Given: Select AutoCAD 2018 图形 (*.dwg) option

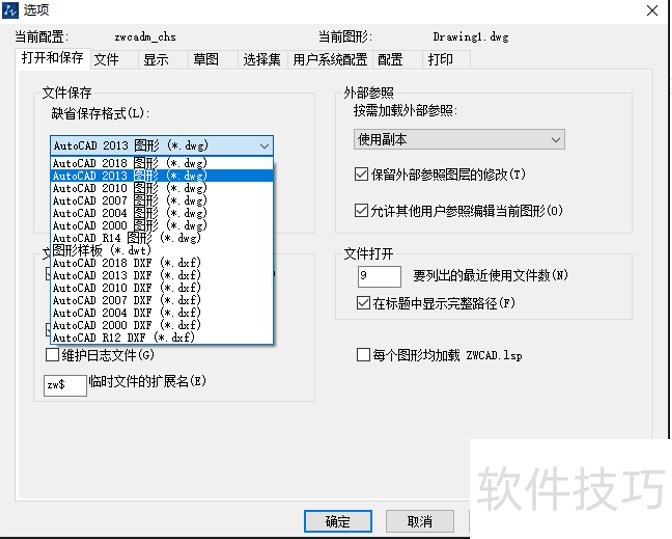Looking at the screenshot, I should (162, 163).
